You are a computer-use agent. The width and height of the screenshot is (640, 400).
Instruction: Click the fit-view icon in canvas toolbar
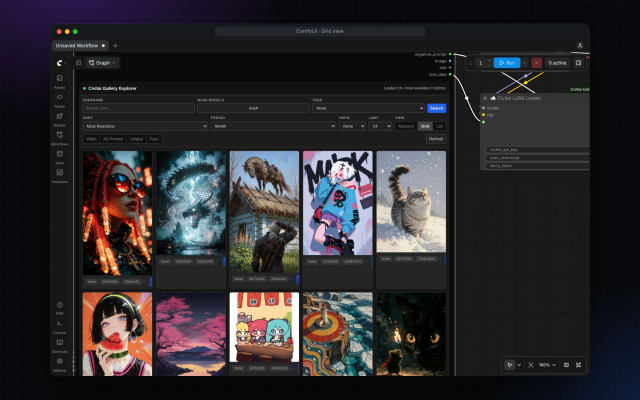point(531,364)
